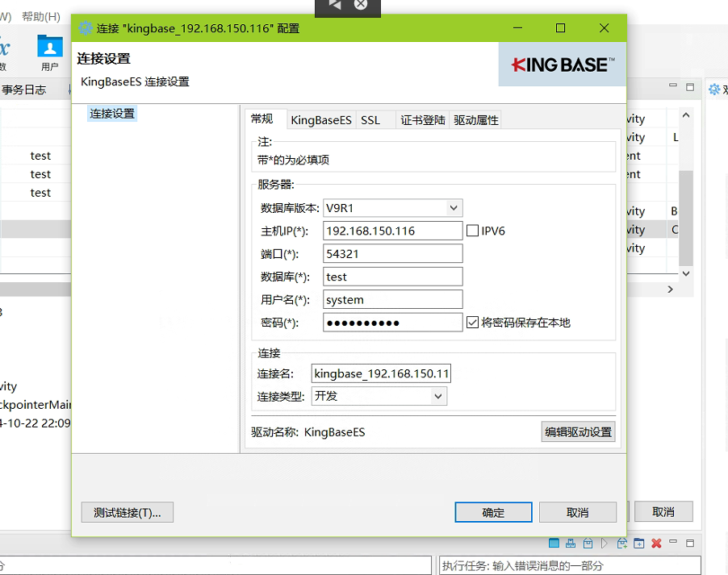Click the calendar-plus icon in bottom panel toolbar
This screenshot has width=728, height=575.
pos(639,544)
